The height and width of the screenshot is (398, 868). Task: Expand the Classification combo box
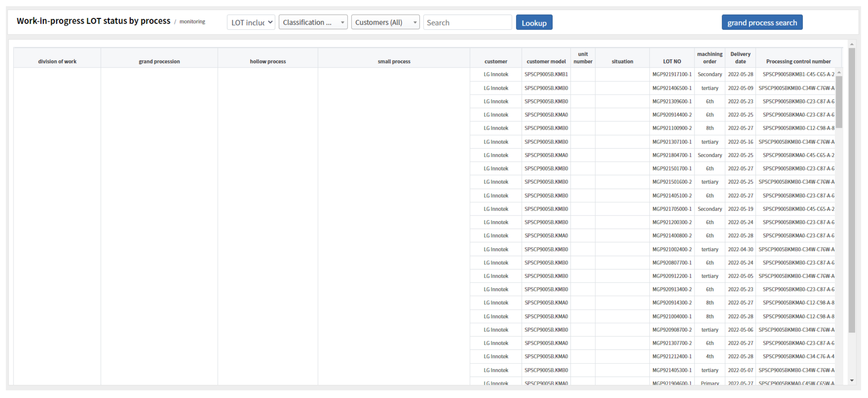(313, 23)
